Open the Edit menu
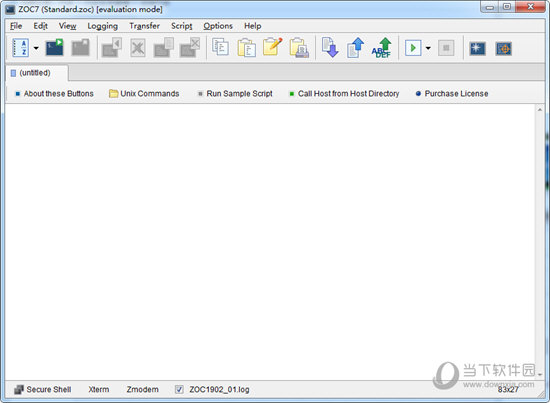The image size is (550, 403). point(41,26)
